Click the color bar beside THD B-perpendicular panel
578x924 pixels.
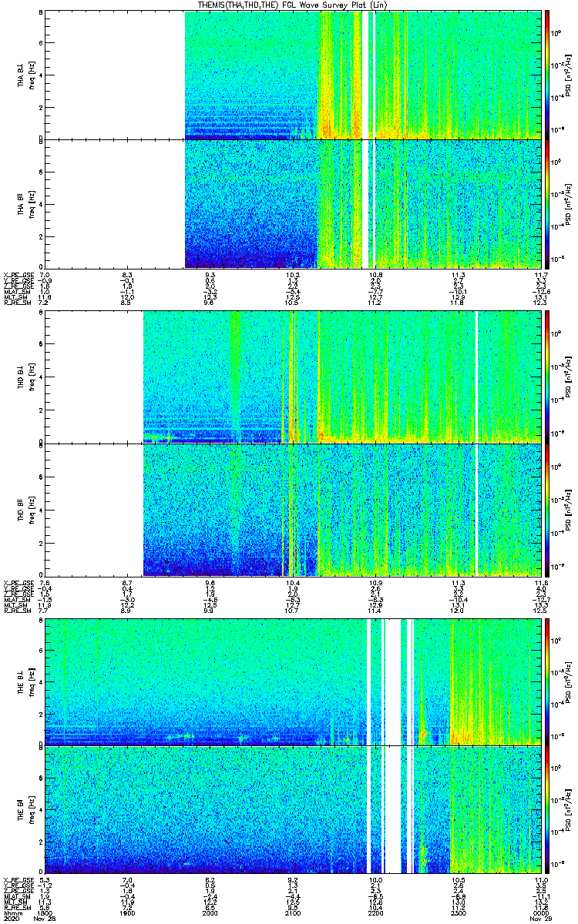click(x=546, y=376)
